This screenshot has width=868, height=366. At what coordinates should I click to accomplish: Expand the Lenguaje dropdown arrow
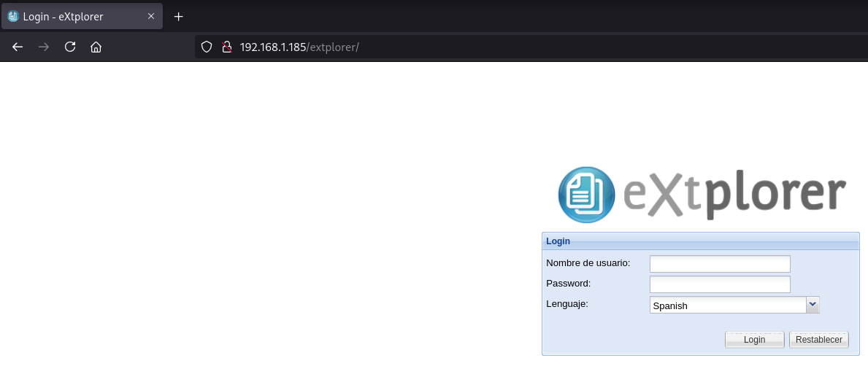pos(813,305)
